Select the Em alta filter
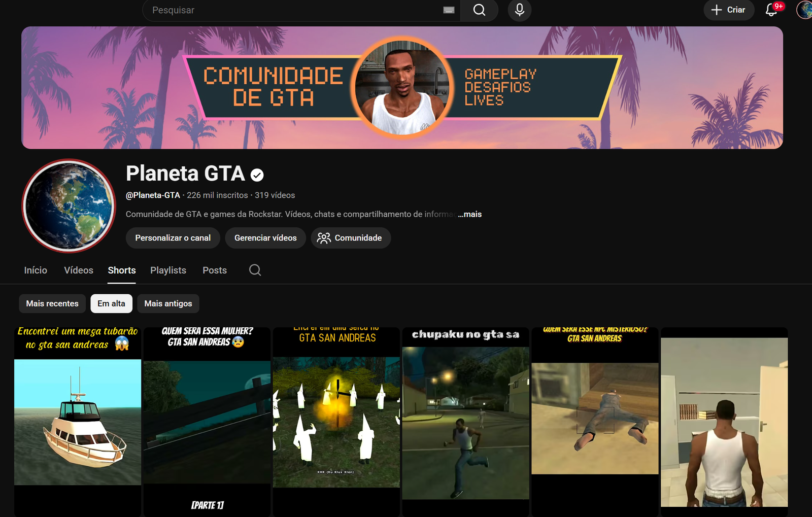The width and height of the screenshot is (812, 517). [111, 303]
